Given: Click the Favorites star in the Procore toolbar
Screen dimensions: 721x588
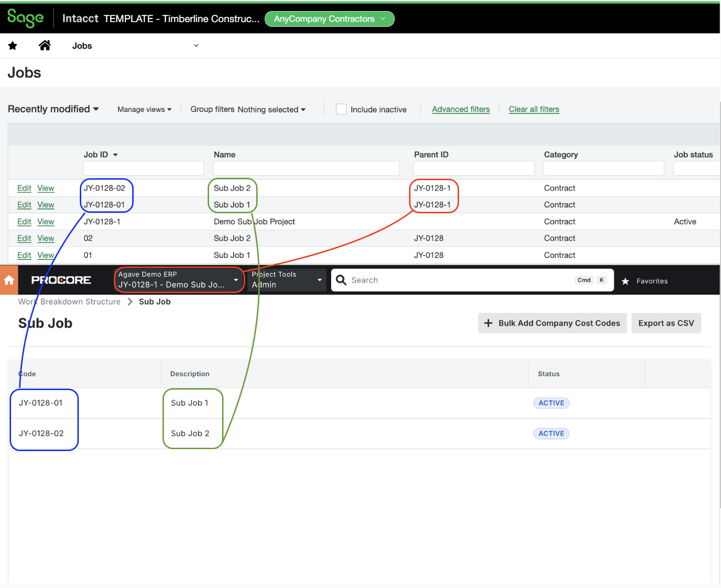Looking at the screenshot, I should click(625, 281).
